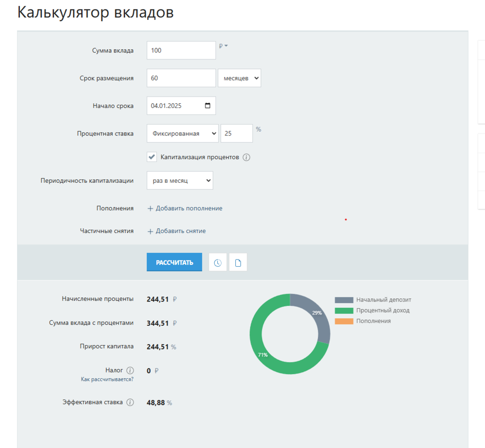485x448 pixels.
Task: Click the document export icon button
Action: (238, 263)
